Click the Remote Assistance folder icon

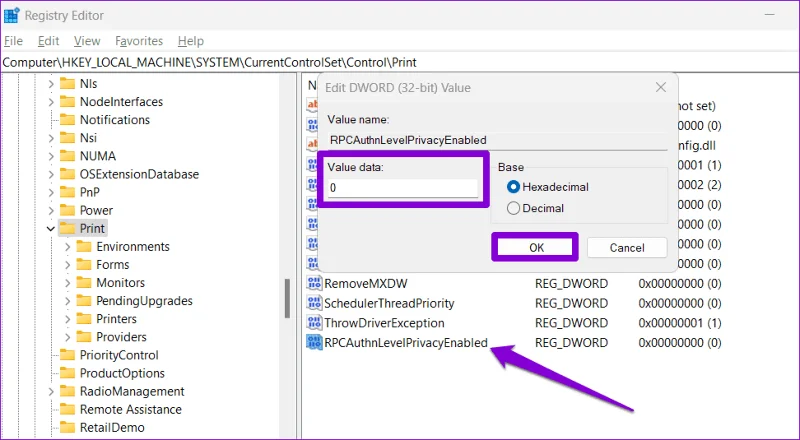pos(67,409)
